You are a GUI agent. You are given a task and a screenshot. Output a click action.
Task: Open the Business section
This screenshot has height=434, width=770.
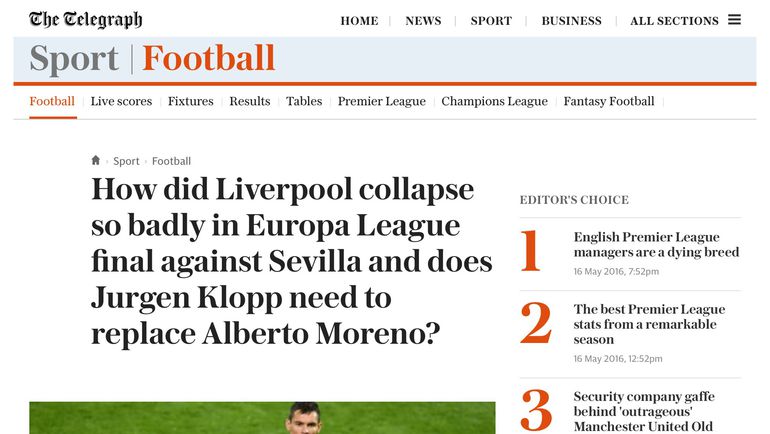(x=571, y=21)
